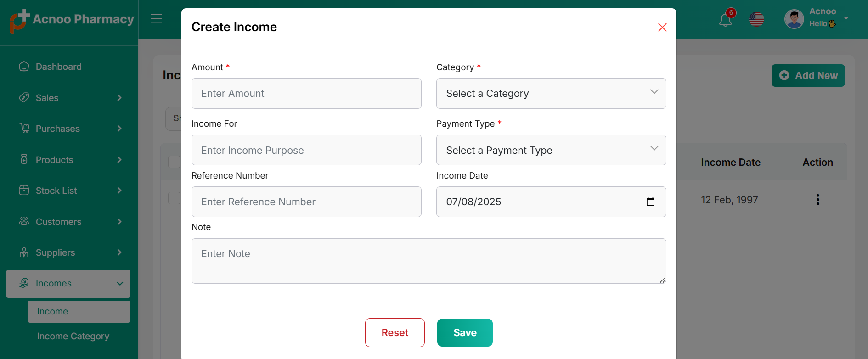Close the Create Income dialog
Viewport: 868px width, 359px height.
pos(662,28)
